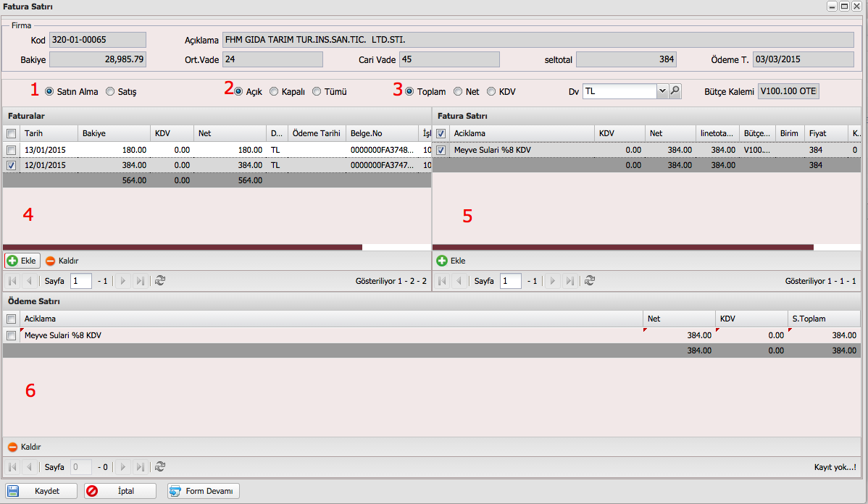Refresh the Faturalar grid
The height and width of the screenshot is (504, 868).
160,281
